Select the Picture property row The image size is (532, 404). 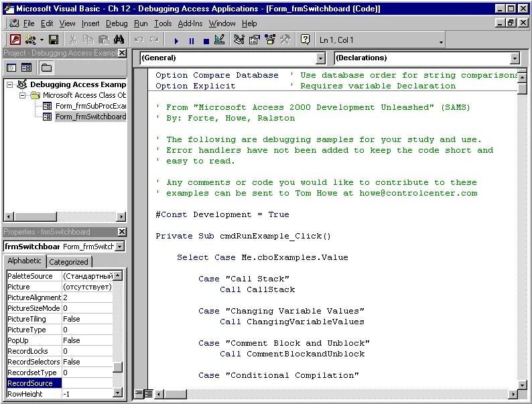coord(60,287)
